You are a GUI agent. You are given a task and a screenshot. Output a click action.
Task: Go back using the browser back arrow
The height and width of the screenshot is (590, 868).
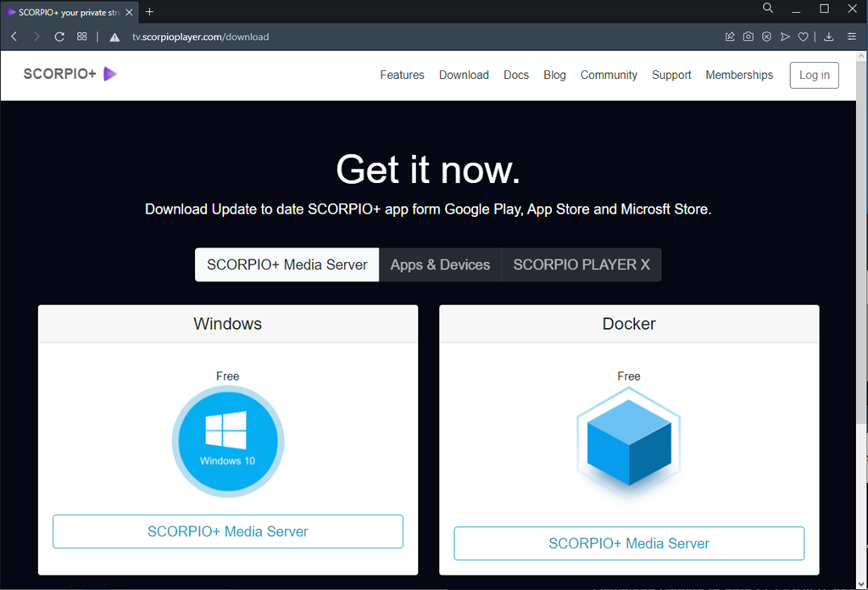pos(14,36)
